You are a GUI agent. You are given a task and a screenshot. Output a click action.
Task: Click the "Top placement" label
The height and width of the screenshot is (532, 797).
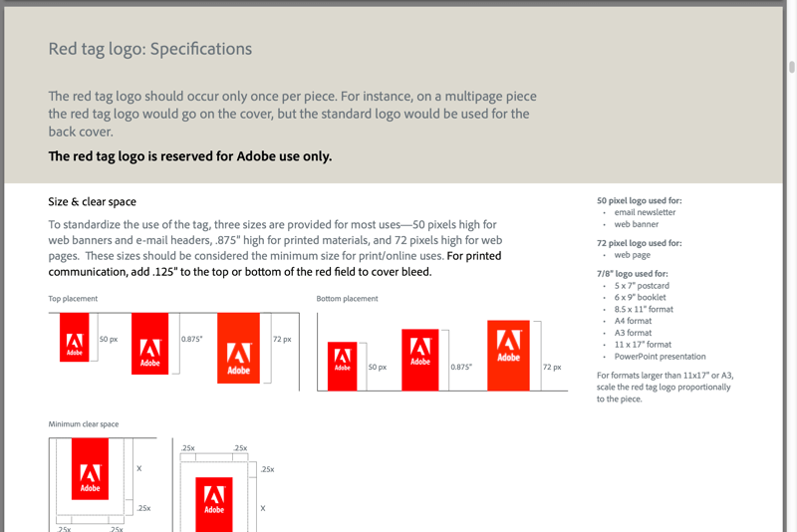point(74,299)
